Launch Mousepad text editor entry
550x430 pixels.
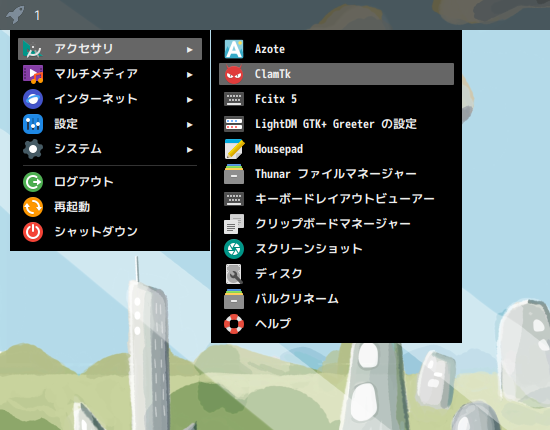coord(336,149)
